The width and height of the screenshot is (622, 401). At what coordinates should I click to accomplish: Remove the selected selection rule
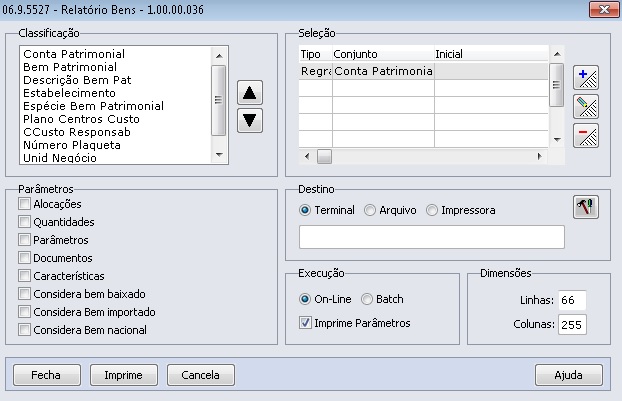586,136
